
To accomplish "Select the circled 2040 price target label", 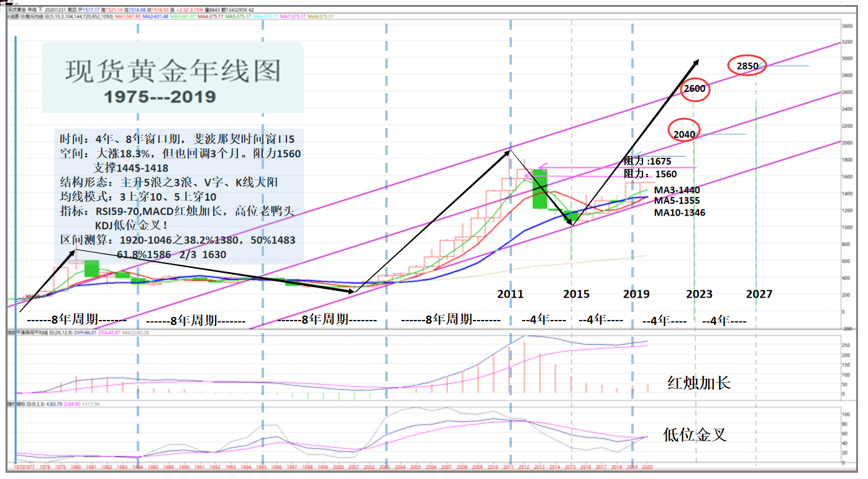I will pyautogui.click(x=684, y=134).
